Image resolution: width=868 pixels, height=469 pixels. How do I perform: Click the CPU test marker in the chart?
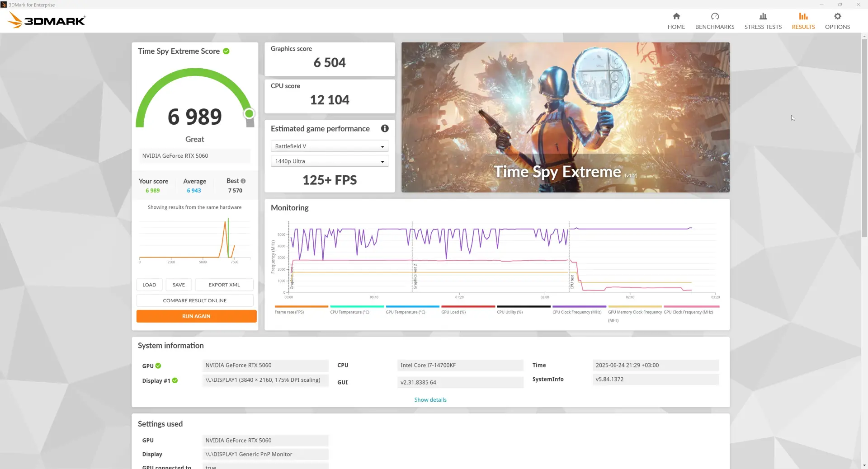pos(572,282)
